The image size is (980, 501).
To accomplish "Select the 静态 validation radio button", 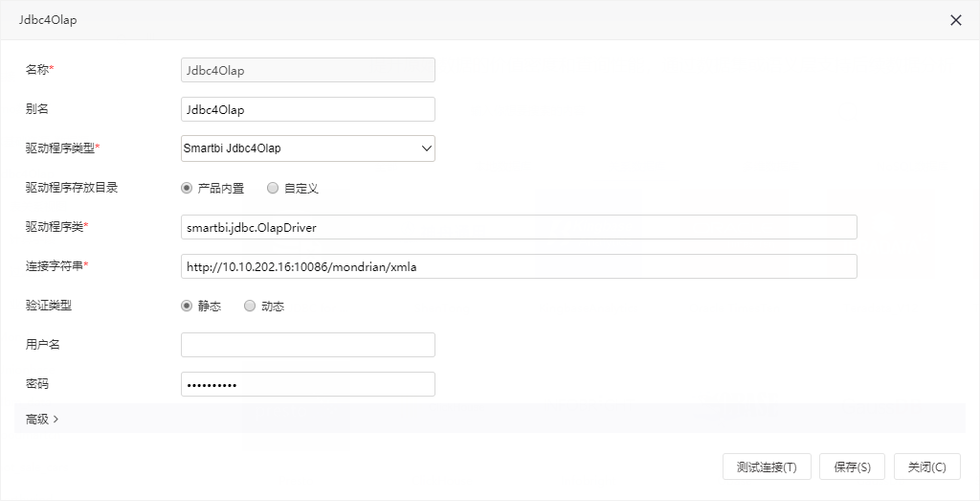I will pos(187,306).
